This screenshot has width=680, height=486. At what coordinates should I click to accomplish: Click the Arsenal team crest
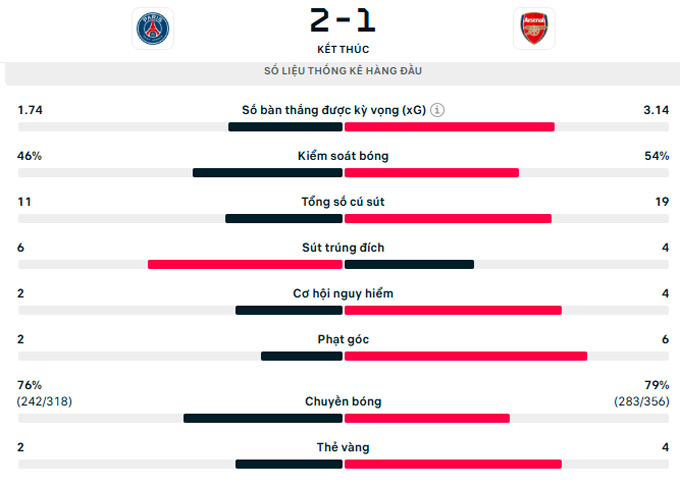pyautogui.click(x=530, y=29)
